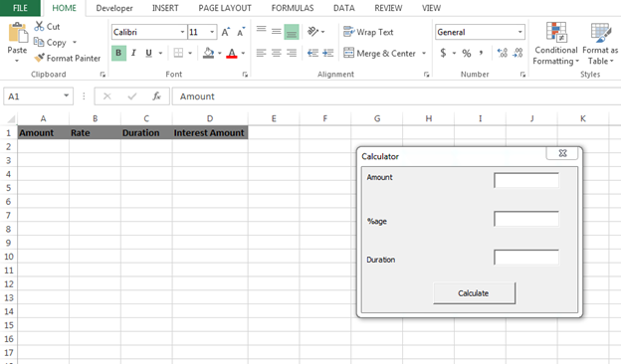
Task: Click Insert Function fx icon
Action: click(x=157, y=96)
